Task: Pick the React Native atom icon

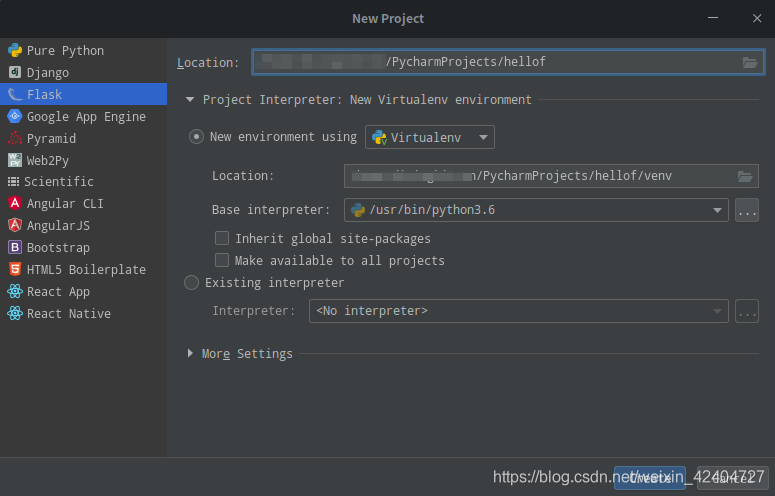Action: point(15,313)
